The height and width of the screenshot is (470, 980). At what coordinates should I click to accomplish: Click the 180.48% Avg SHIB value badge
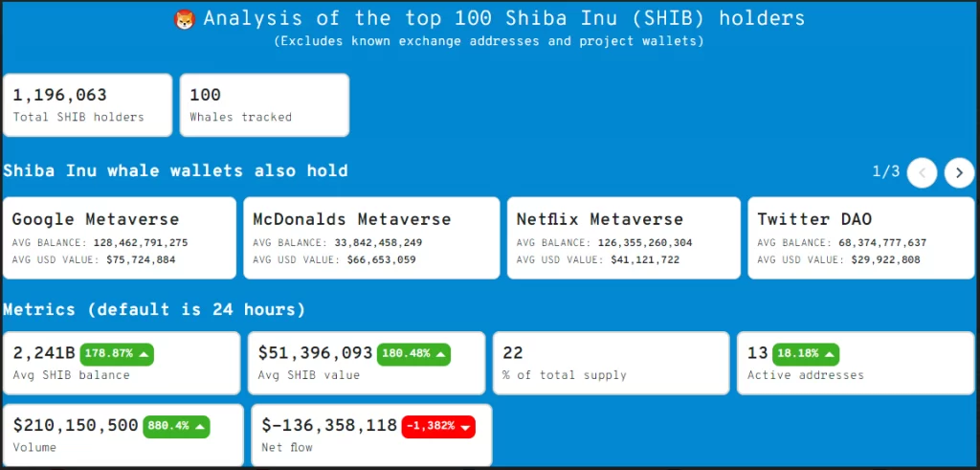click(413, 354)
